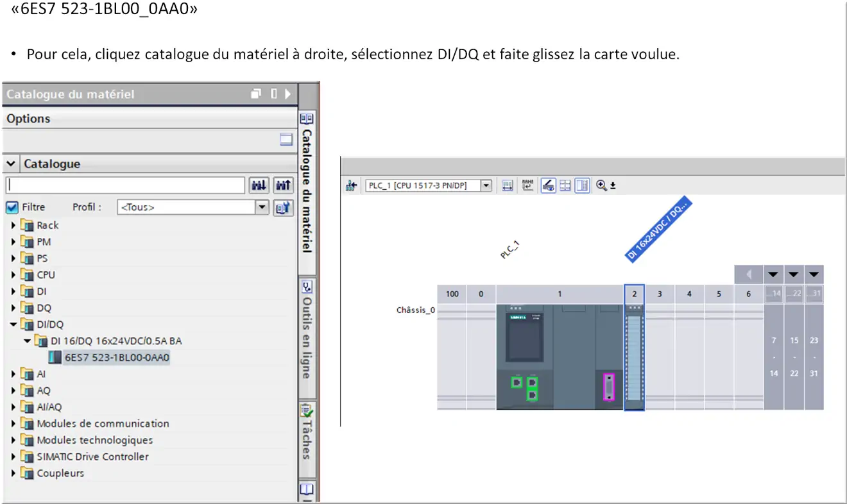Expand slots 15-22 with the arrow above column 22
Screen dimensions: 847x504
click(x=794, y=274)
